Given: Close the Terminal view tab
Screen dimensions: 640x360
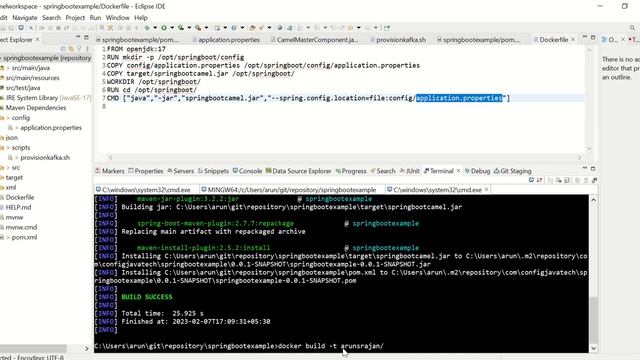Looking at the screenshot, I should tap(458, 171).
